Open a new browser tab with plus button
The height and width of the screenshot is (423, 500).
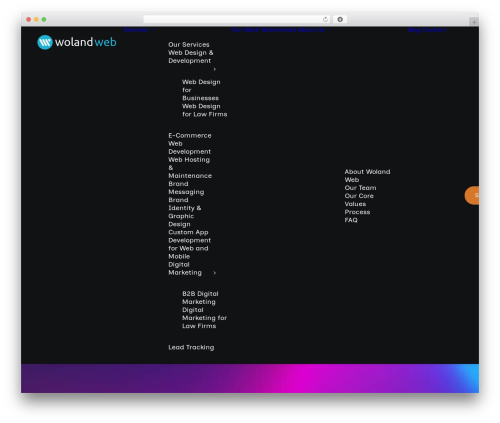tap(474, 22)
